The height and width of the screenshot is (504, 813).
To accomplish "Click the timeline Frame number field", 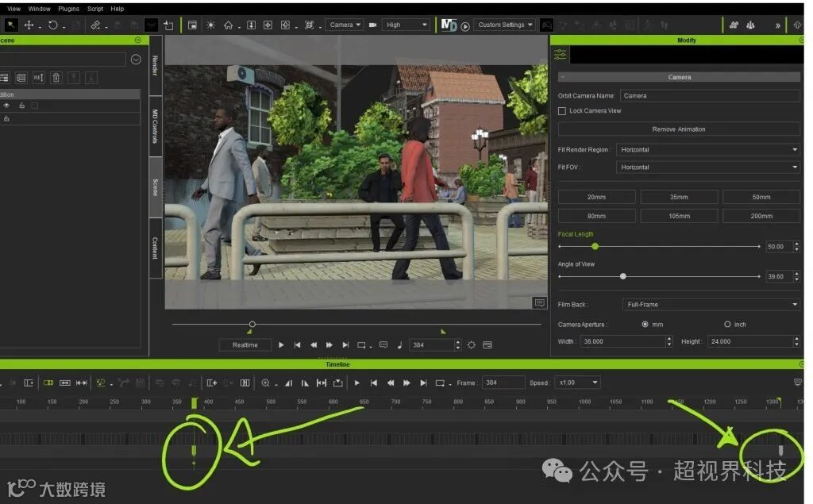I will 503,383.
